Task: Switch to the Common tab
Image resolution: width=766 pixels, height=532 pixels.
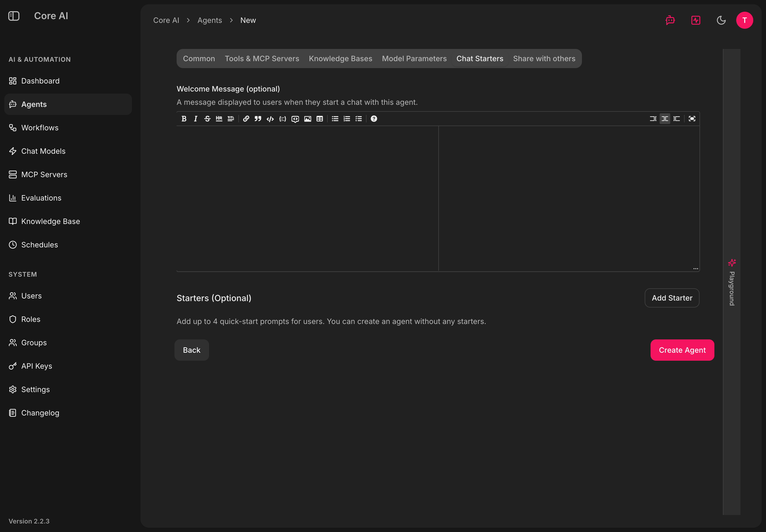Action: 199,59
